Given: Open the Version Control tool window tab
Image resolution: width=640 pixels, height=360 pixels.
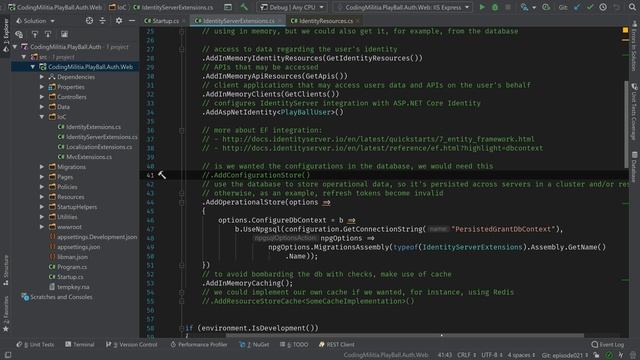Looking at the screenshot, I should click(131, 344).
